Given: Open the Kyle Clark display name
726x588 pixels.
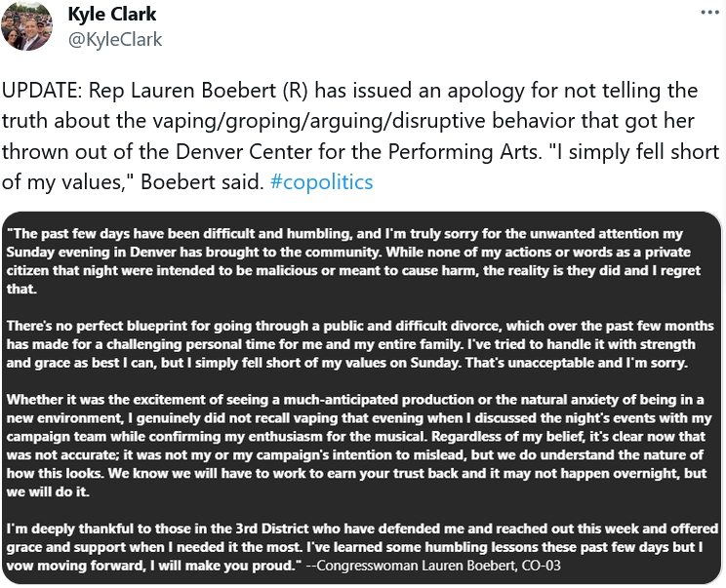Looking at the screenshot, I should [x=112, y=15].
